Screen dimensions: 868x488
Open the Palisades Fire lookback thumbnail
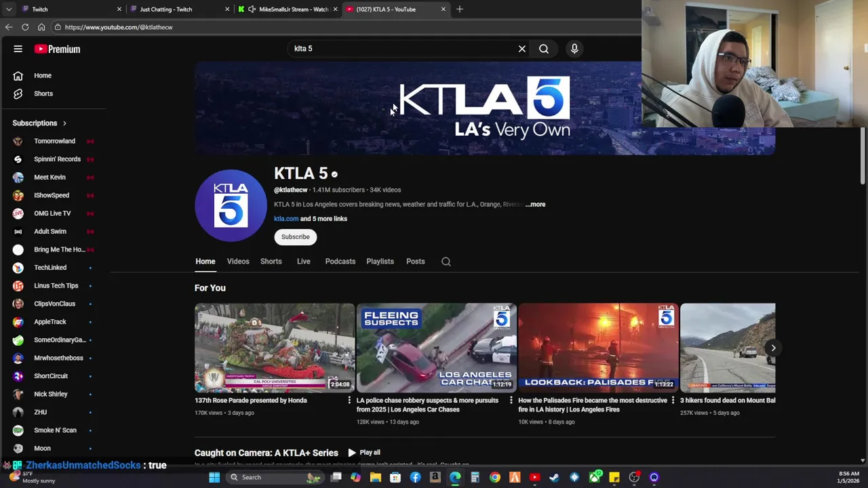pyautogui.click(x=598, y=348)
